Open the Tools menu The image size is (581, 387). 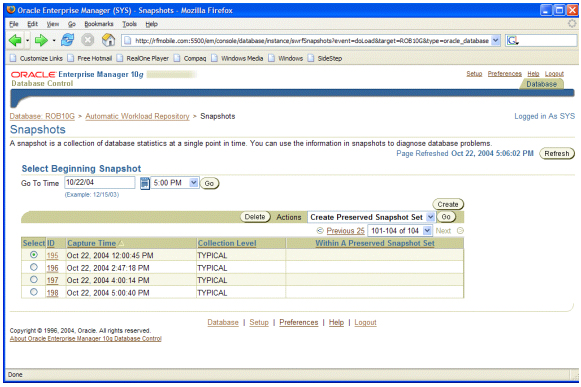pos(130,24)
